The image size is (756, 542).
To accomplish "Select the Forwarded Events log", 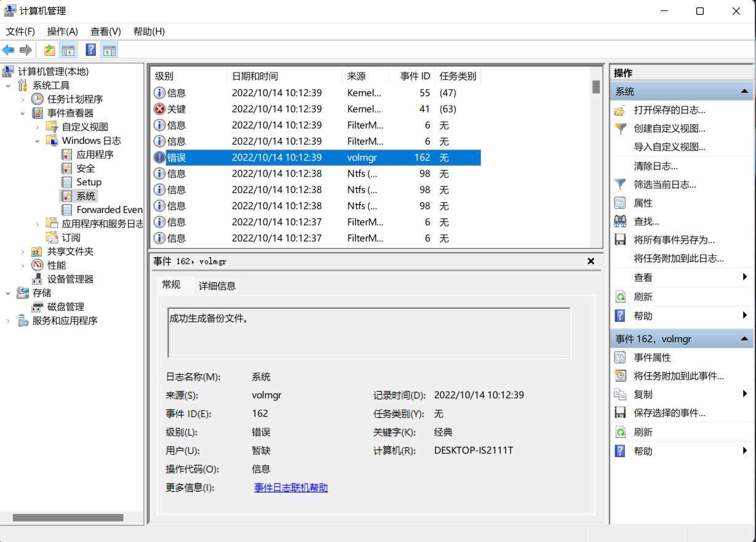I will [109, 210].
